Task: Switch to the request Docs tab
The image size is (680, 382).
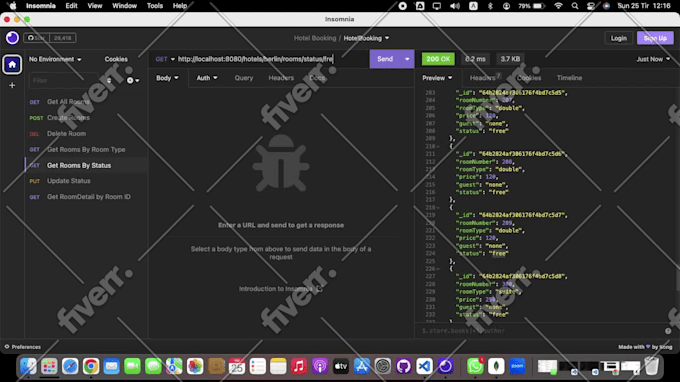Action: click(x=317, y=78)
